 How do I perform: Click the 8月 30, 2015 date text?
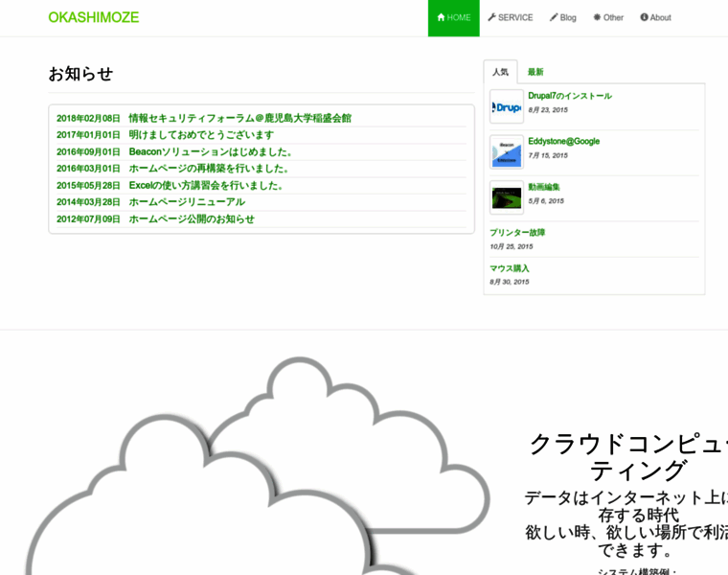(510, 282)
